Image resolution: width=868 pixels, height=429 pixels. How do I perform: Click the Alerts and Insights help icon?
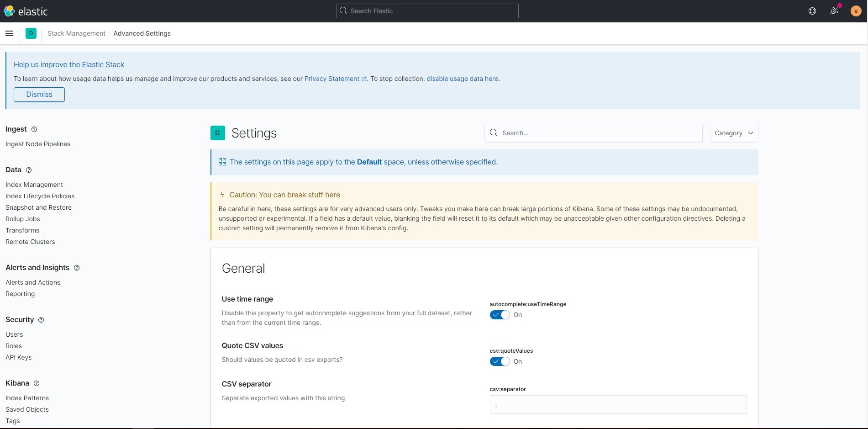point(77,268)
